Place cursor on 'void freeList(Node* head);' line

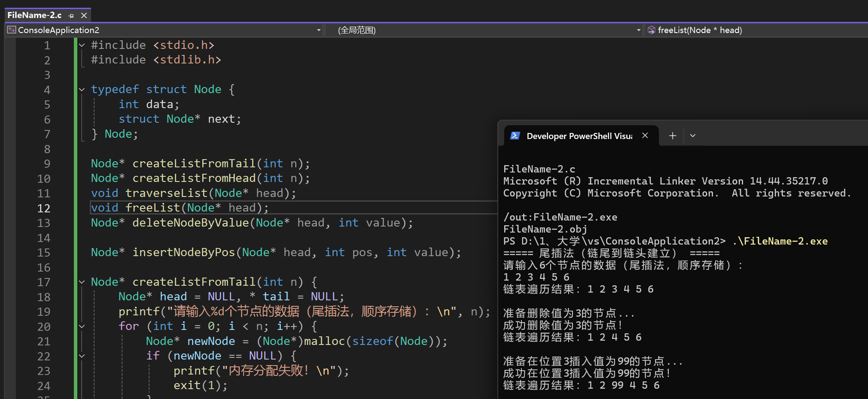coord(180,208)
